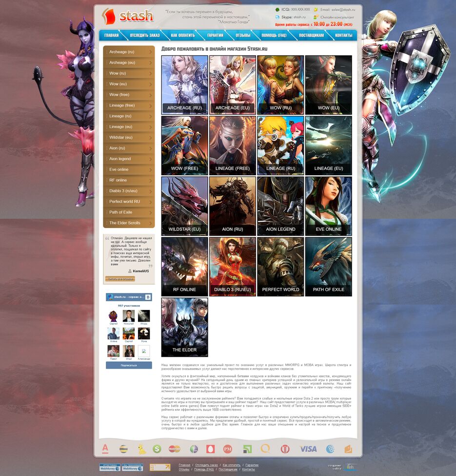Select the yellow dog payment icon
The image size is (456, 476).
coord(142,449)
